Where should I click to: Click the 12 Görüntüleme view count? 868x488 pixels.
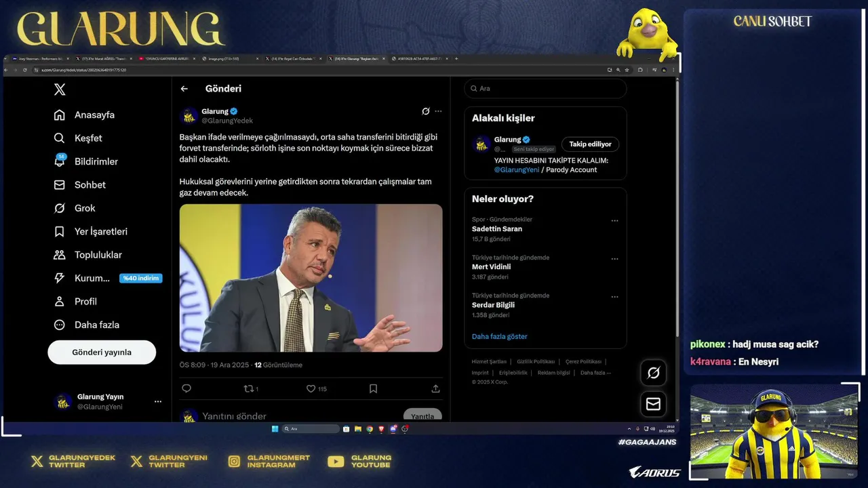(278, 365)
